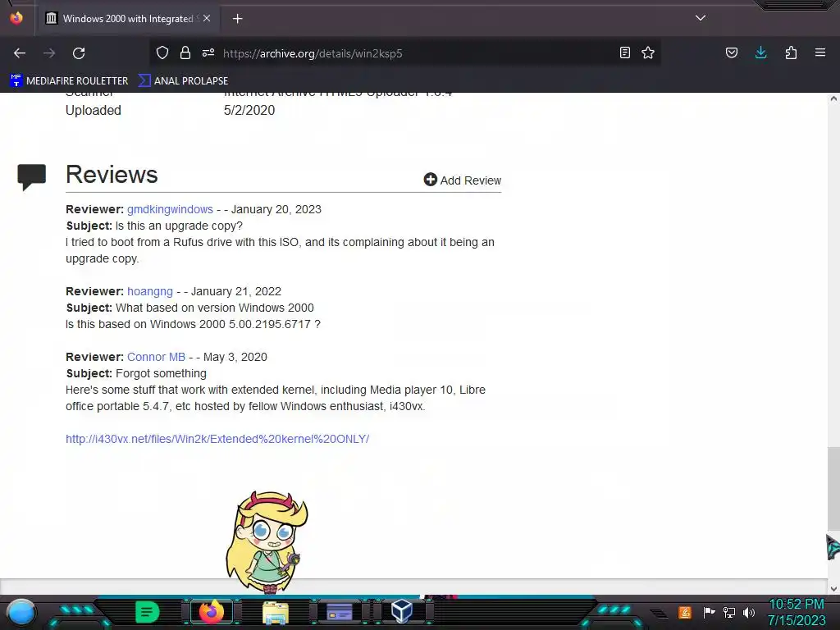Viewport: 840px width, 630px height.
Task: Switch to Firefox in the taskbar
Action: 212,612
